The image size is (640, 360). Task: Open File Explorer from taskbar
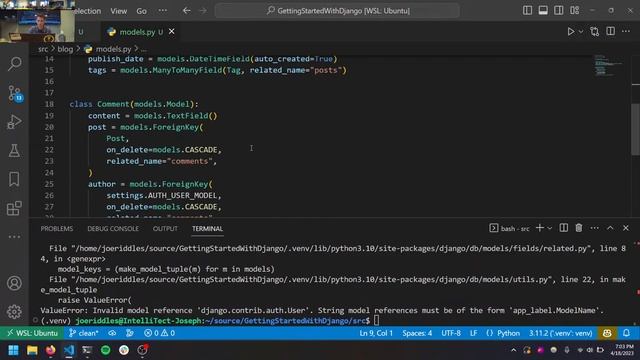[x=32, y=350]
